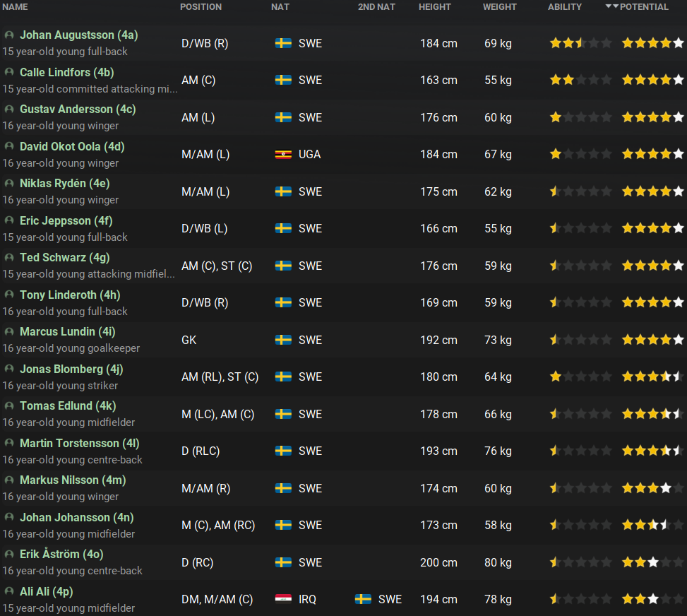Open David Okot Oola (4d) profile
The width and height of the screenshot is (687, 616).
click(x=72, y=146)
